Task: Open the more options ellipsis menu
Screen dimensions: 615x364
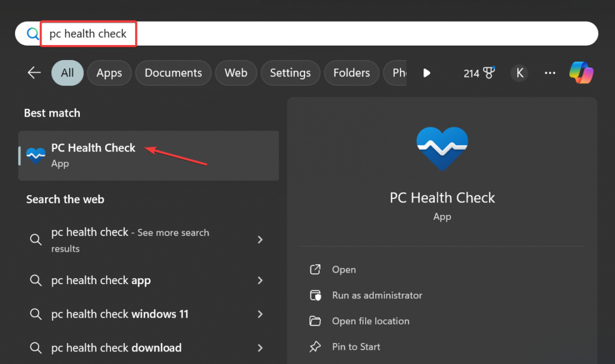Action: click(550, 73)
